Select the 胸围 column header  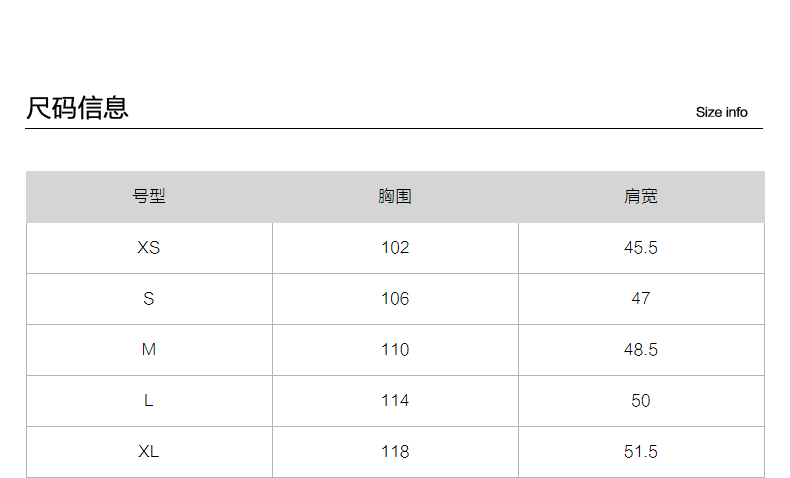click(395, 197)
